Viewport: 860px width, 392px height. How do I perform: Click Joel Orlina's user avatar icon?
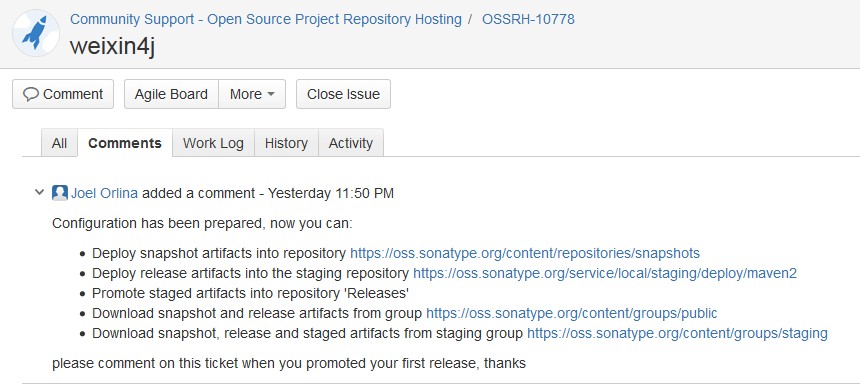pyautogui.click(x=60, y=193)
